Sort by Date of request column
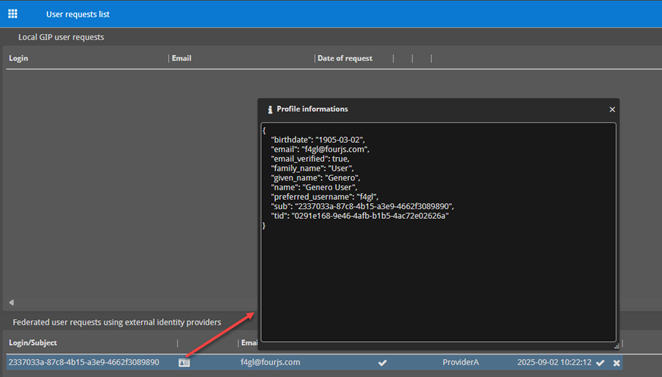 pos(345,58)
